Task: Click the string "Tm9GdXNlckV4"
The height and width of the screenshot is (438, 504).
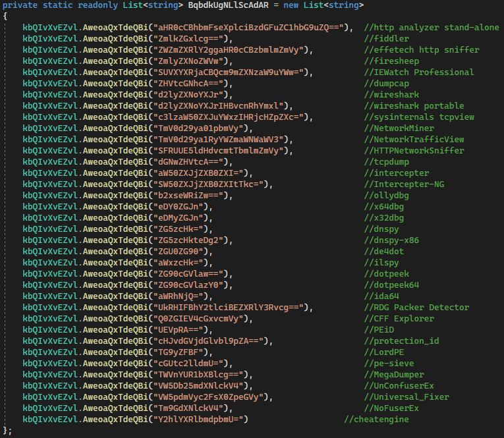Action: (188, 408)
